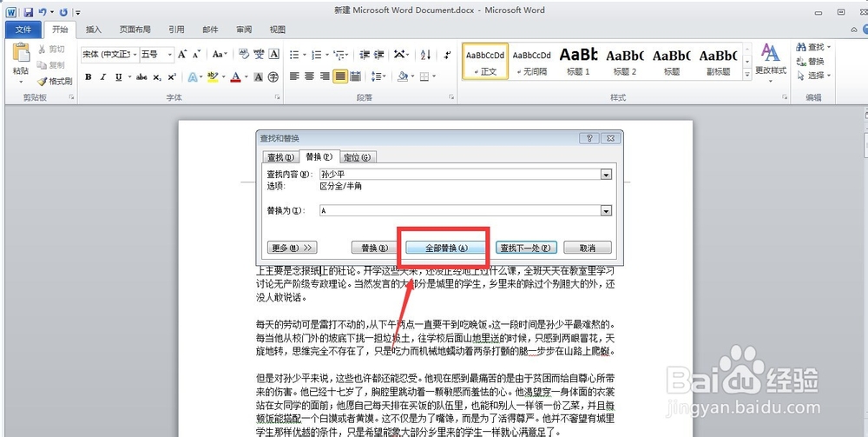Click the Cut (剪切) scissors button
The image size is (868, 437).
coord(51,50)
